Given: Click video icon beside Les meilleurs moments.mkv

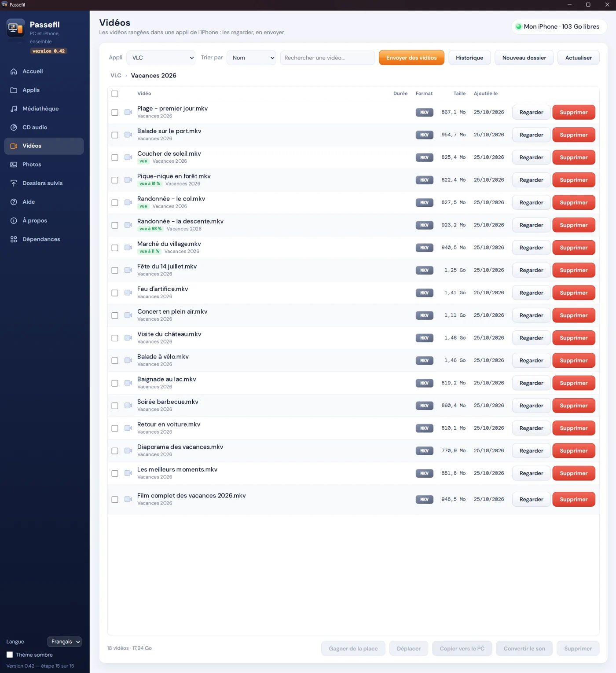Looking at the screenshot, I should pyautogui.click(x=128, y=473).
